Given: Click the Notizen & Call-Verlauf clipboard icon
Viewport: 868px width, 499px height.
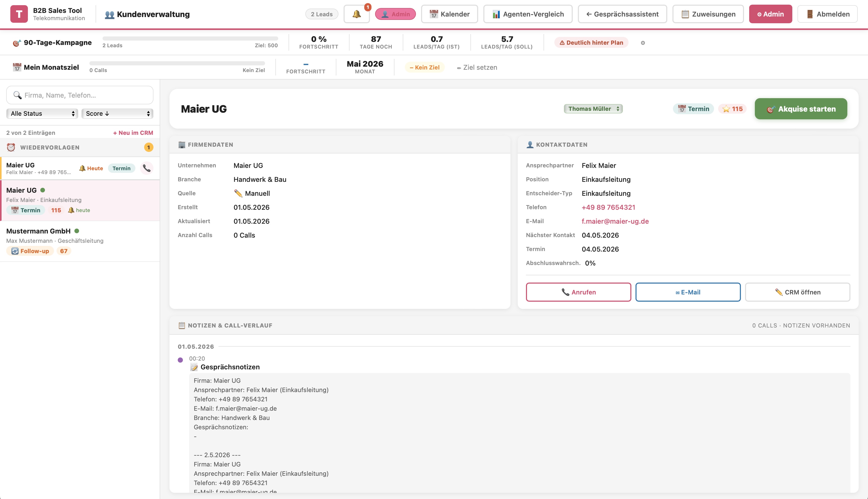Looking at the screenshot, I should pos(182,326).
